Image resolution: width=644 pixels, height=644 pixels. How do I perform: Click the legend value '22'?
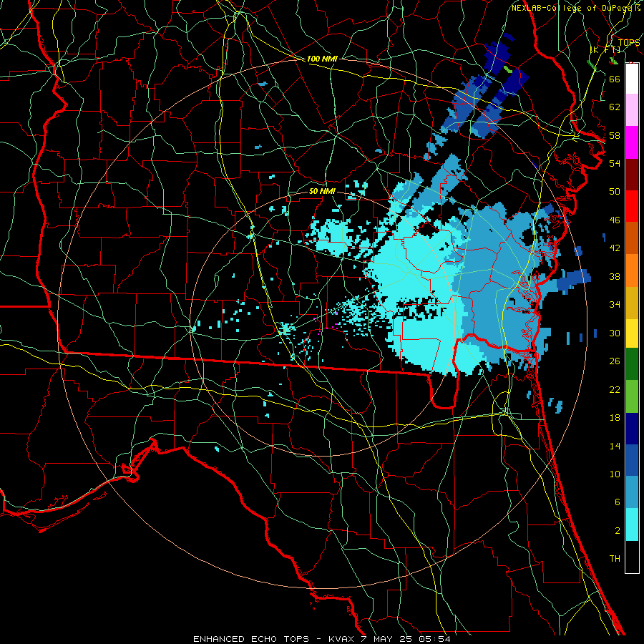(x=615, y=389)
